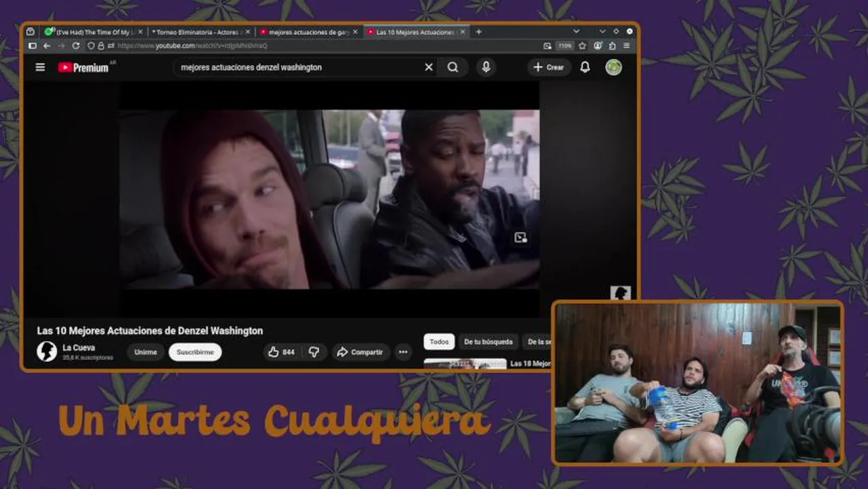The height and width of the screenshot is (489, 868).
Task: Open browser profile account icon in toolbar
Action: coord(598,46)
